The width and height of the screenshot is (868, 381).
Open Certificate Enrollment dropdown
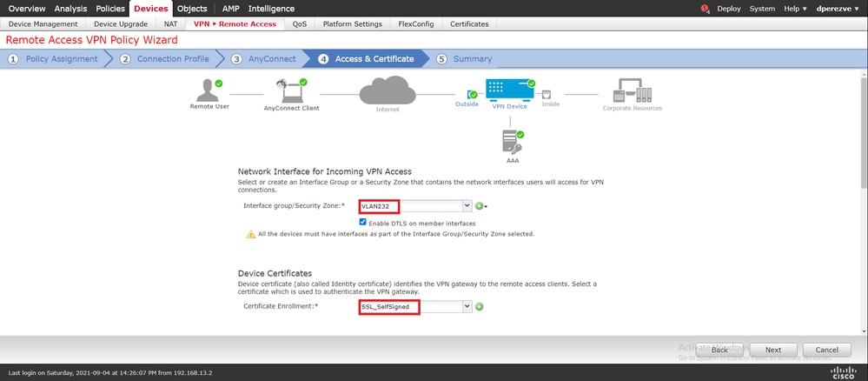pyautogui.click(x=467, y=307)
